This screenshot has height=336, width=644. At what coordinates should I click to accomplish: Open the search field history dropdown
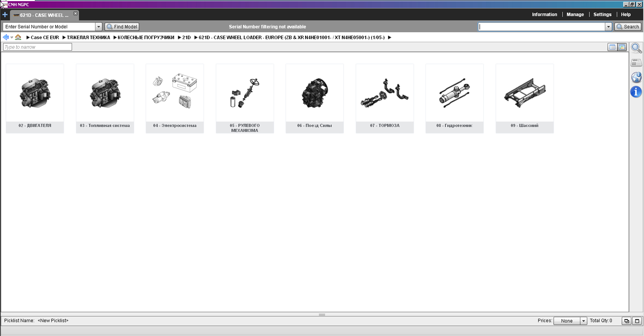tap(608, 27)
